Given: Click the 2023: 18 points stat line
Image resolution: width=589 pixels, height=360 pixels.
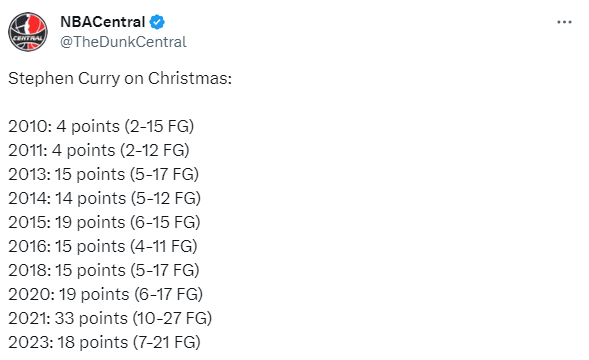Looking at the screenshot, I should (104, 343).
